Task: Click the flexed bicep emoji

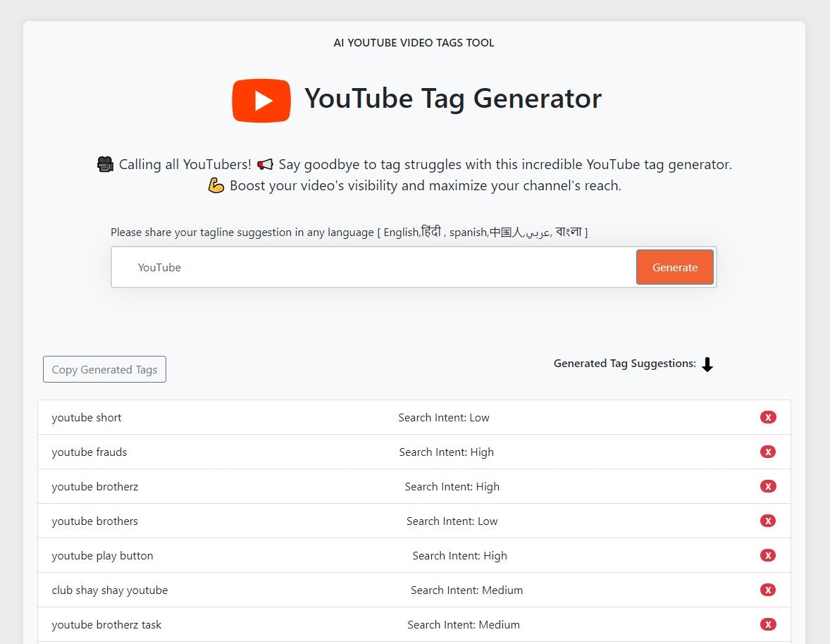Action: point(216,186)
